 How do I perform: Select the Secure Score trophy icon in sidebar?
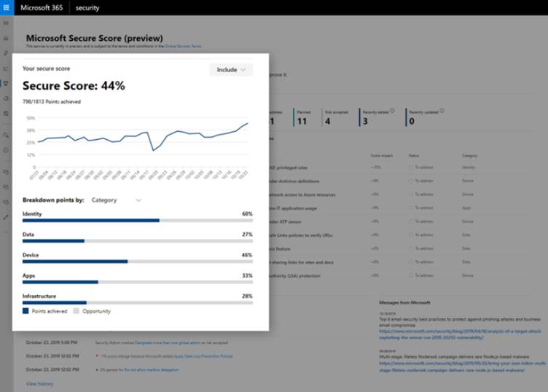point(6,83)
